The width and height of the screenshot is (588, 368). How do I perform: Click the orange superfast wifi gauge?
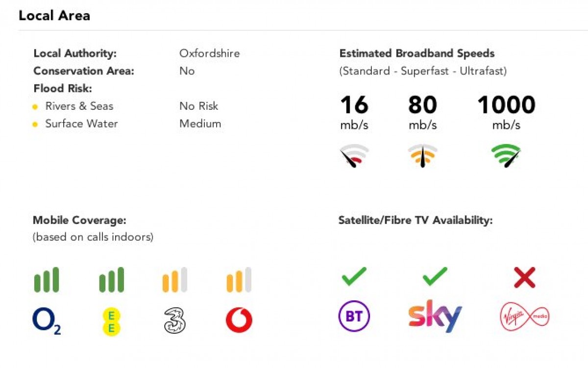(x=422, y=156)
